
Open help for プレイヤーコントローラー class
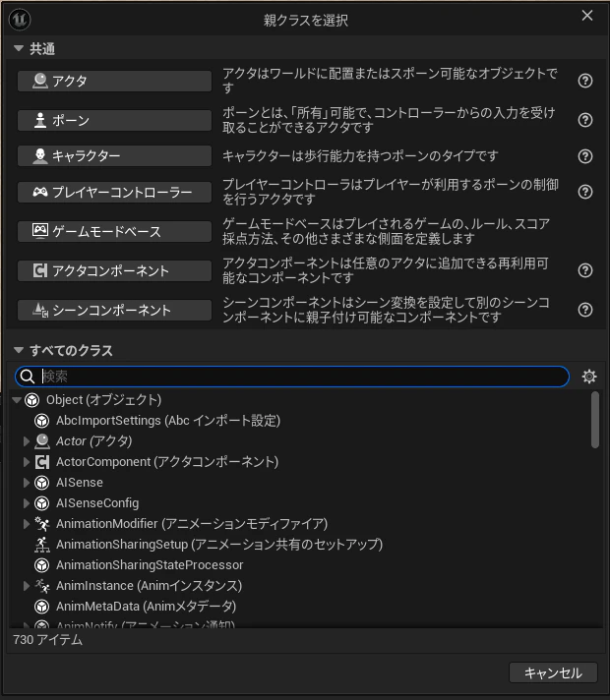coord(585,192)
